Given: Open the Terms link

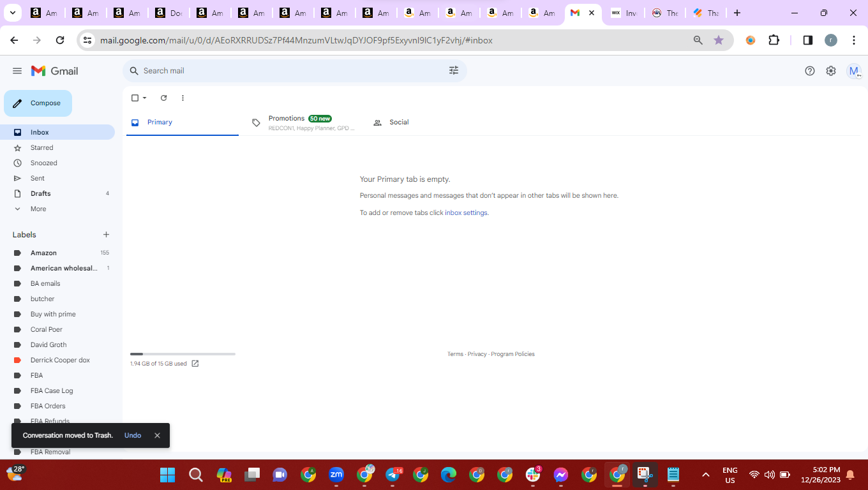Looking at the screenshot, I should click(455, 354).
